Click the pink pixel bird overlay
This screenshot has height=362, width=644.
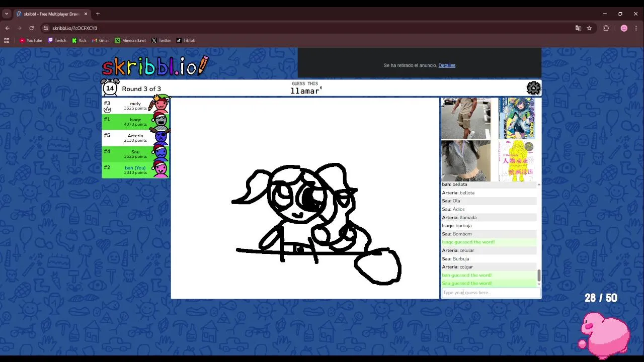605,334
